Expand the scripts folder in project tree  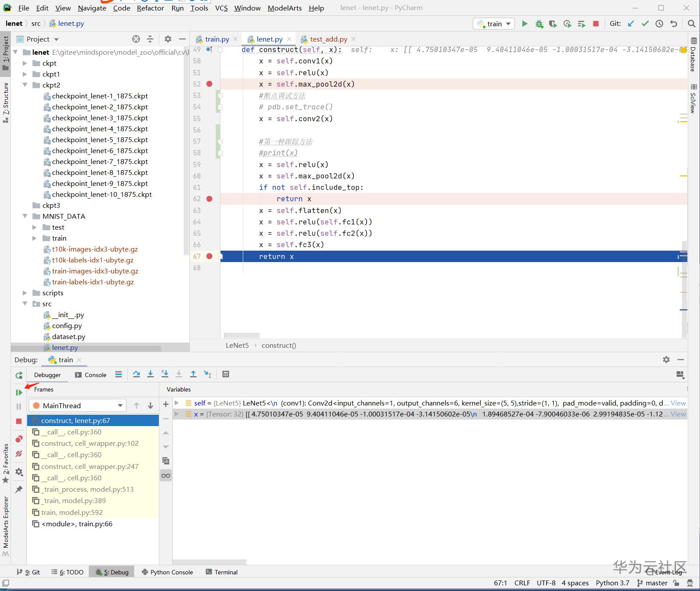click(25, 293)
